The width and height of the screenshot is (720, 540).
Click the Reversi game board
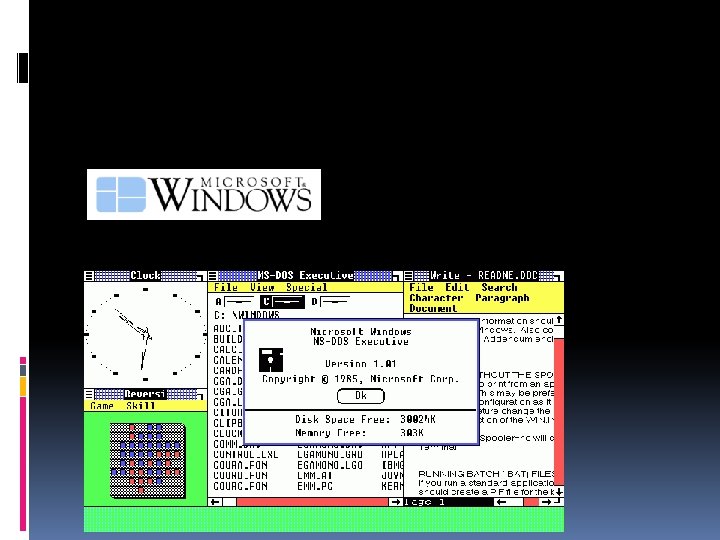click(148, 461)
